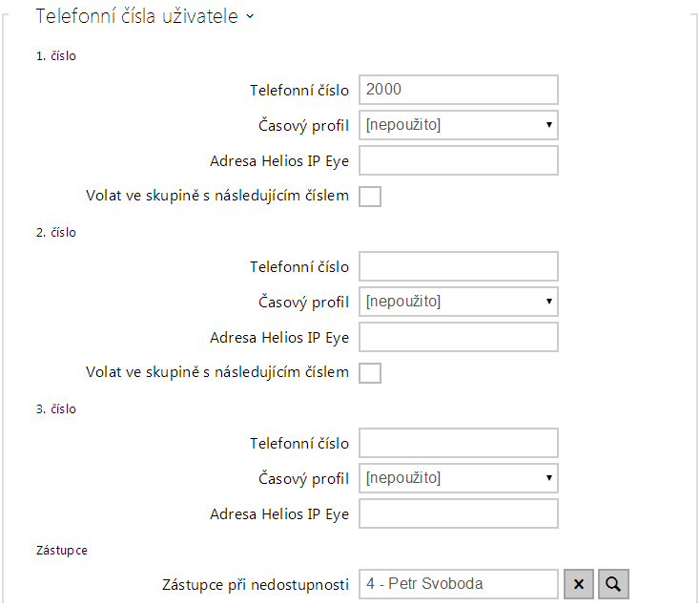This screenshot has height=607, width=700.
Task: Open Časový profil dropdown for 3. číslo
Action: [459, 478]
